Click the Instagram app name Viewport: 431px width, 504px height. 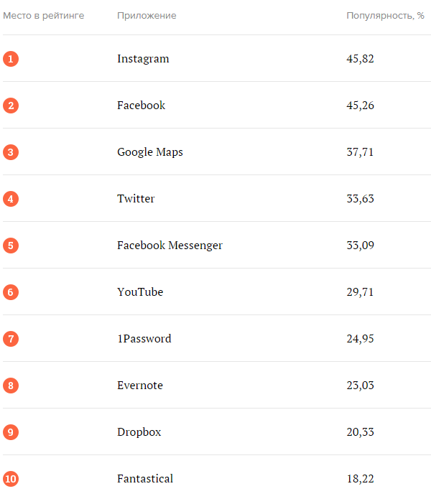143,59
